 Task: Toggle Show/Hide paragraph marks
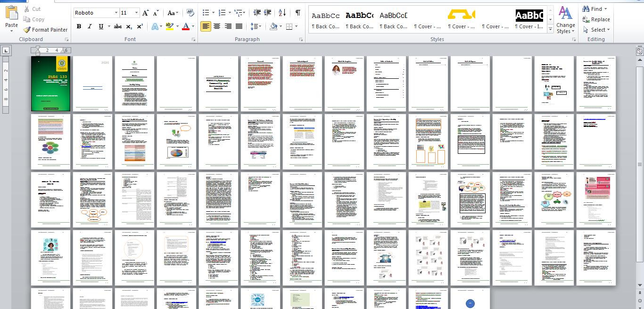(x=297, y=13)
